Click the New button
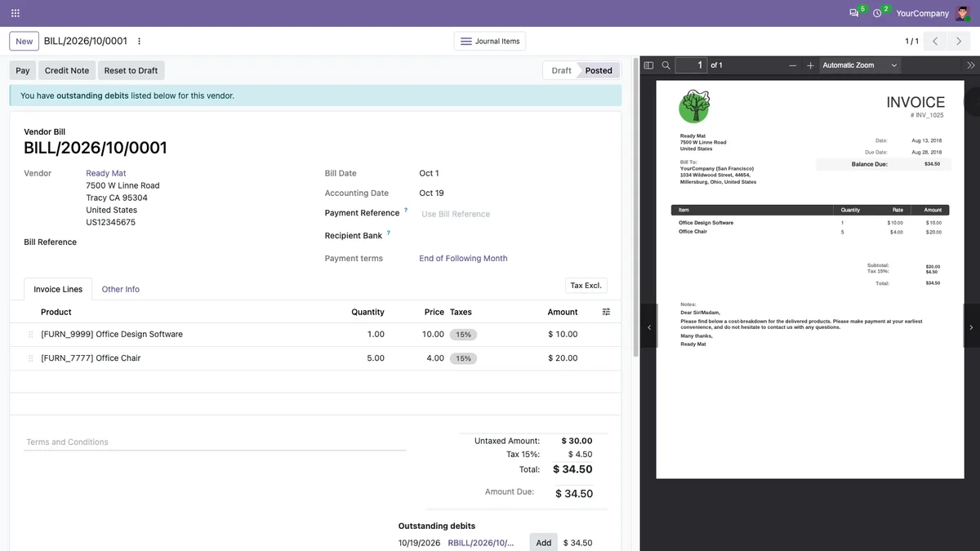This screenshot has height=551, width=980. pyautogui.click(x=24, y=42)
